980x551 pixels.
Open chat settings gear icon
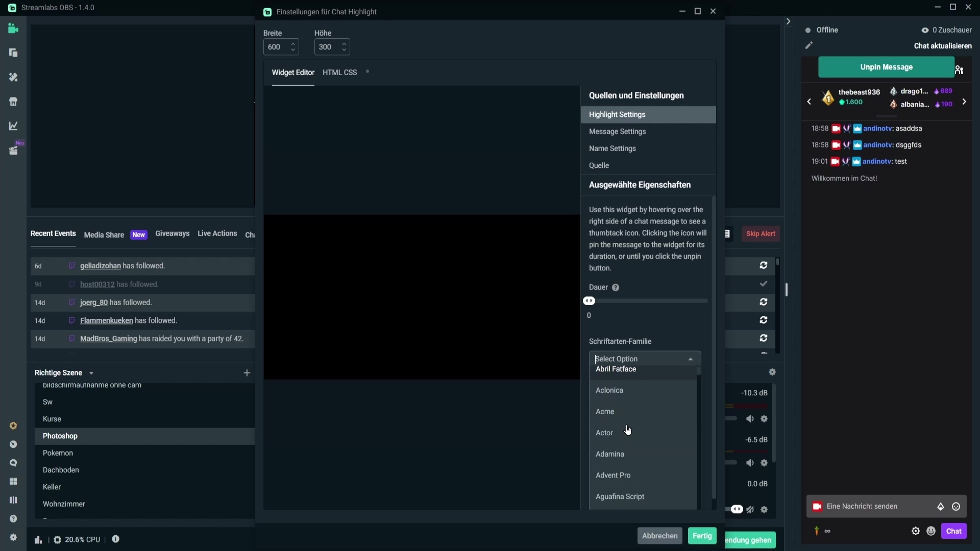(916, 531)
